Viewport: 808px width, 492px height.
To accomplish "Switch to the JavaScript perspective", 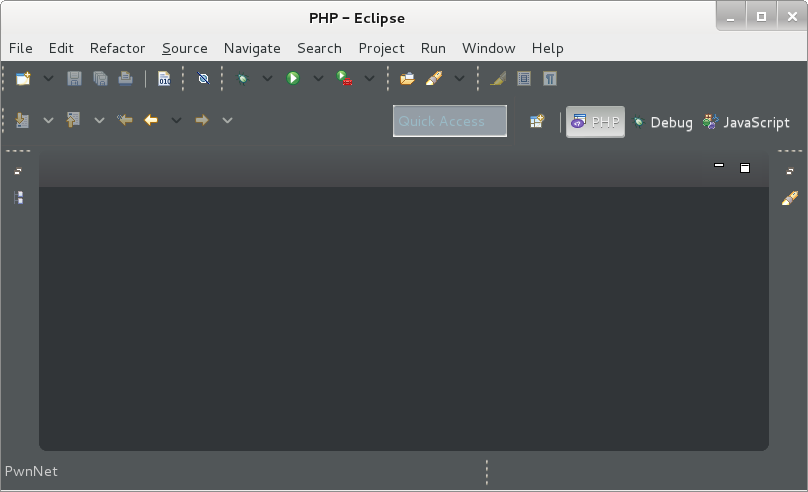I will click(746, 122).
